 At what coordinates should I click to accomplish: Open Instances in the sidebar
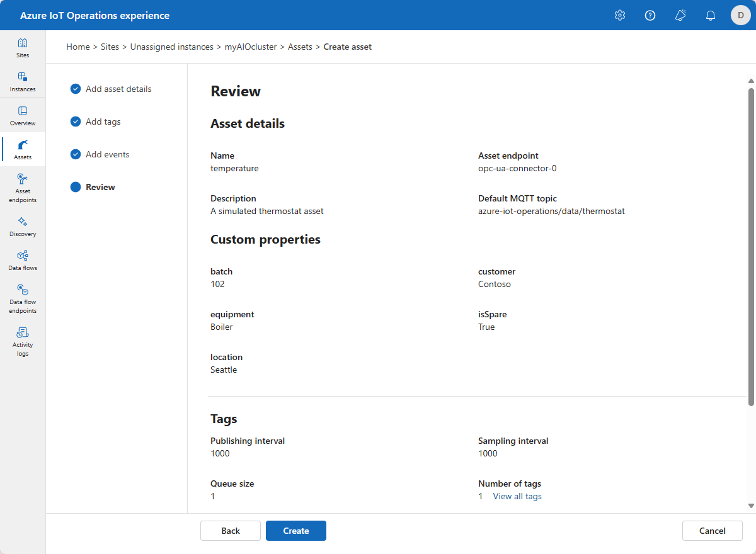point(23,82)
